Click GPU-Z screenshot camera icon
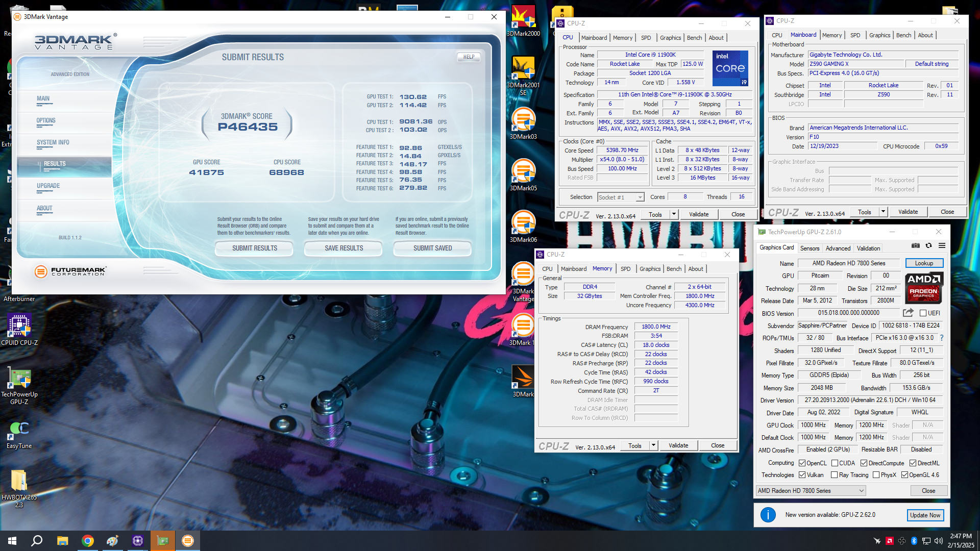This screenshot has width=980, height=551. click(916, 246)
